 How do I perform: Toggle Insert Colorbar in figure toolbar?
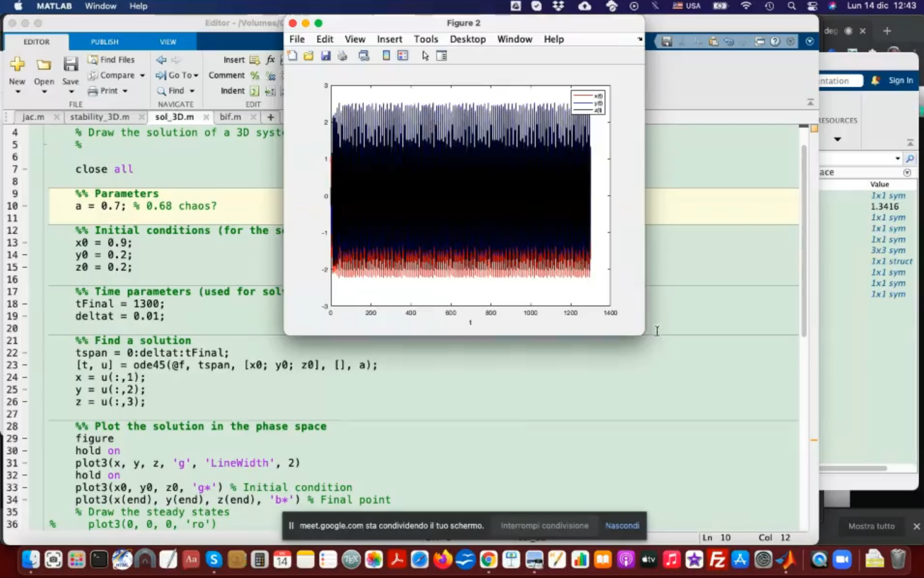click(x=386, y=56)
